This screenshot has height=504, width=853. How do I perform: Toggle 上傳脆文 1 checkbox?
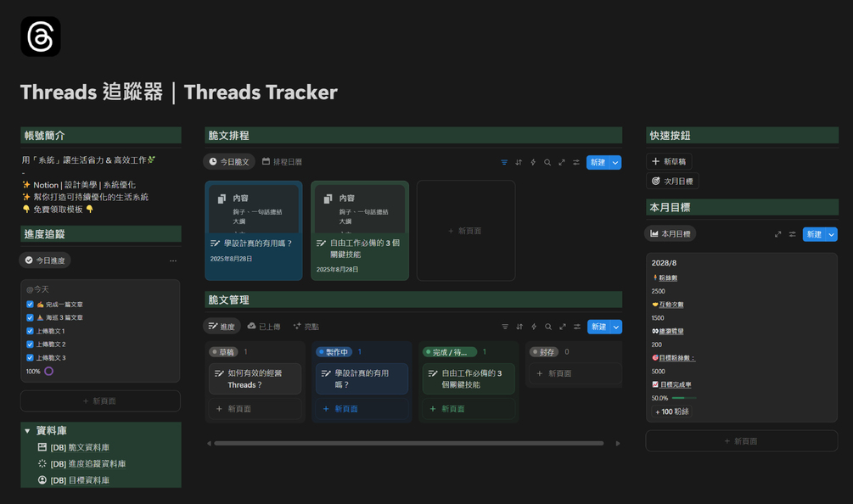[x=30, y=331]
